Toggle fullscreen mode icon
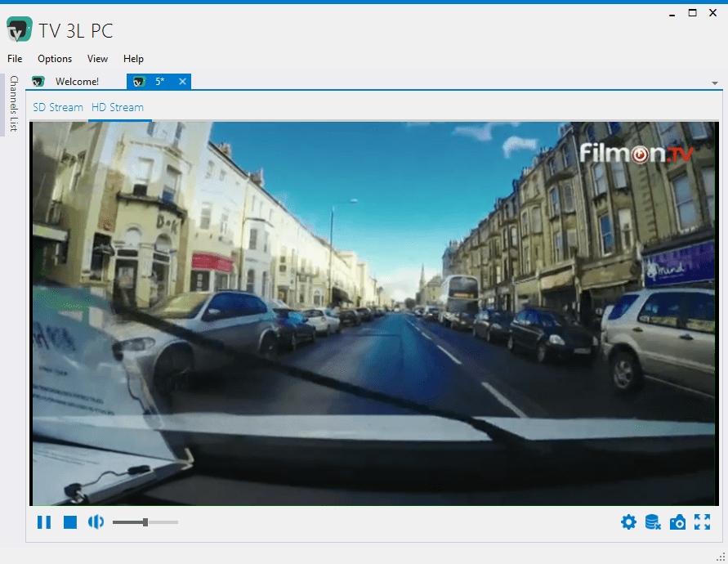 click(x=702, y=522)
